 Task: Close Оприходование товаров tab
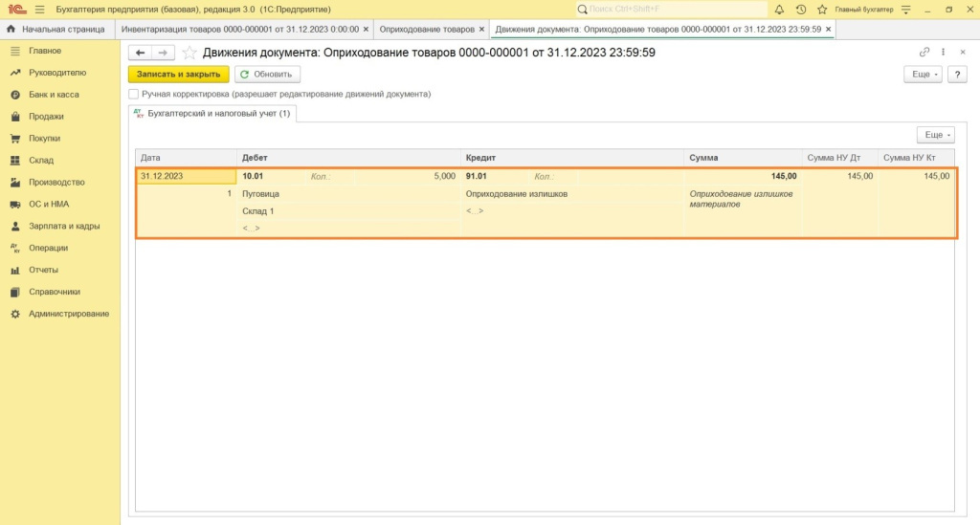tap(481, 30)
